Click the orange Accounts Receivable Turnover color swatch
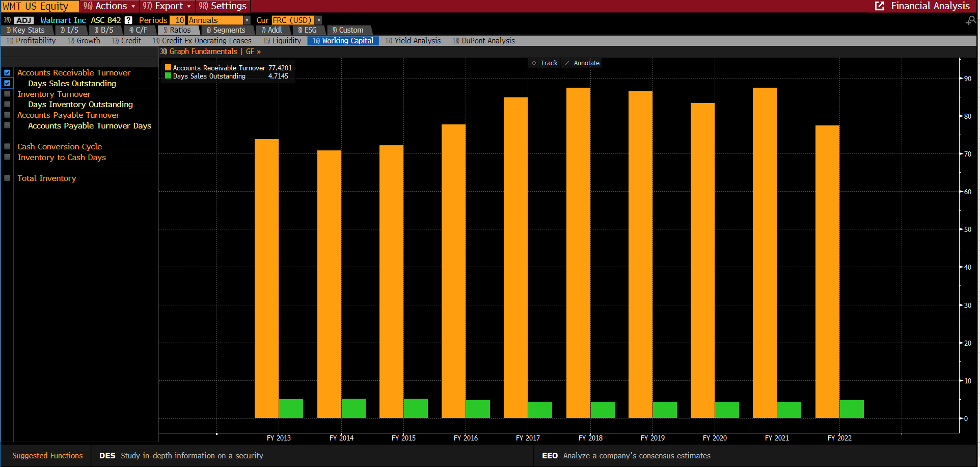Screen dimensions: 980x467 [167, 67]
